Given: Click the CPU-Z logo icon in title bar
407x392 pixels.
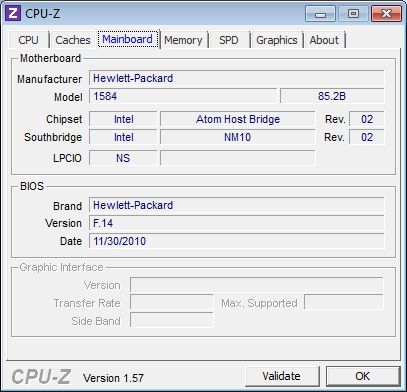Looking at the screenshot, I should point(13,13).
